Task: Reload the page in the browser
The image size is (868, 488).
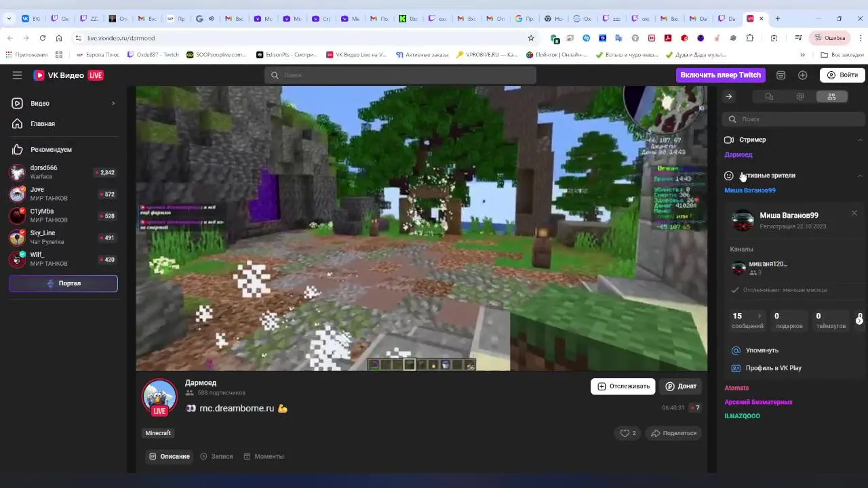Action: pos(43,38)
